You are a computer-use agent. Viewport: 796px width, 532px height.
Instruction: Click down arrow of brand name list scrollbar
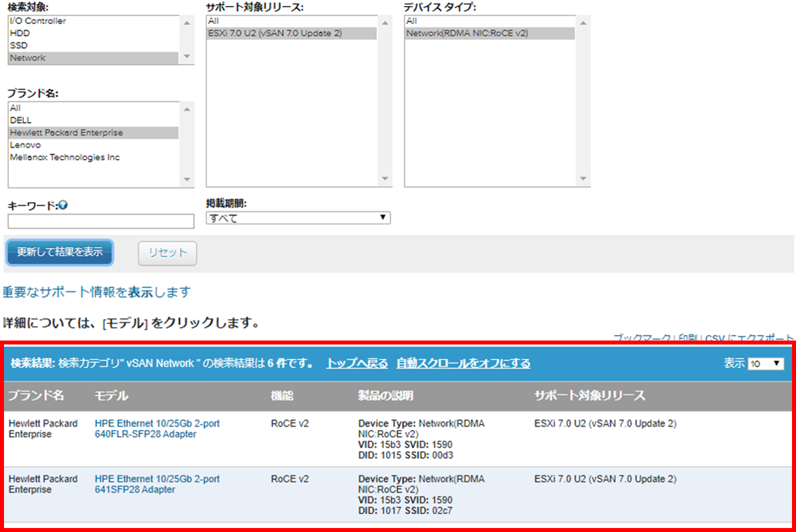[x=187, y=179]
